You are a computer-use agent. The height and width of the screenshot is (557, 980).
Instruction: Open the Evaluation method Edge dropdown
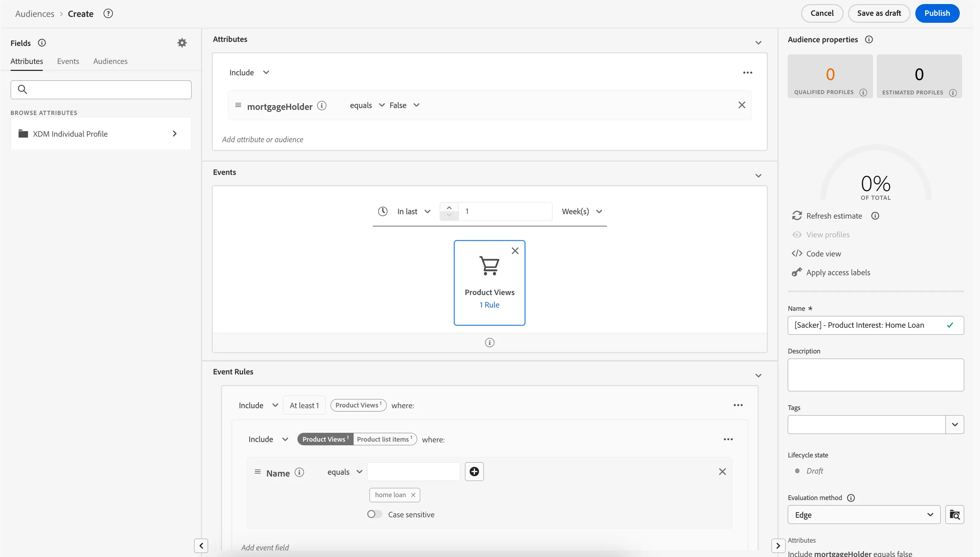(x=864, y=515)
